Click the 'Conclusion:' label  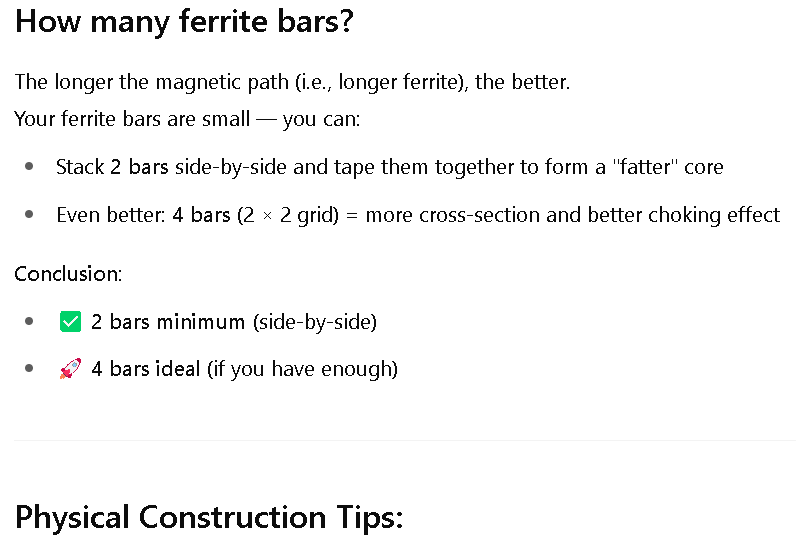click(x=69, y=274)
